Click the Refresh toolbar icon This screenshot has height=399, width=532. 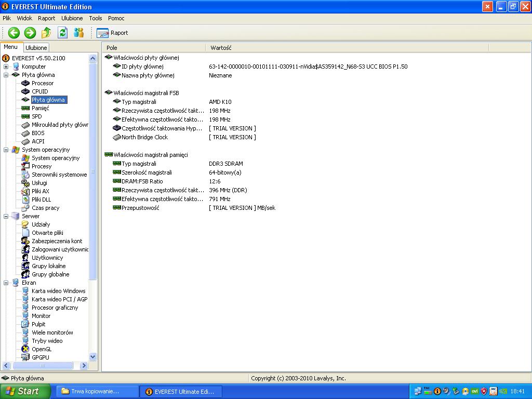[x=62, y=33]
